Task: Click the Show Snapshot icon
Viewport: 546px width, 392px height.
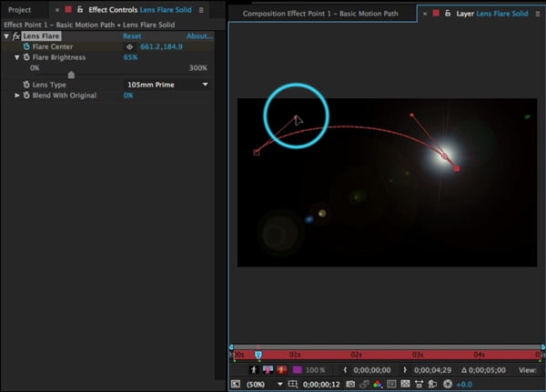Action: pos(364,384)
